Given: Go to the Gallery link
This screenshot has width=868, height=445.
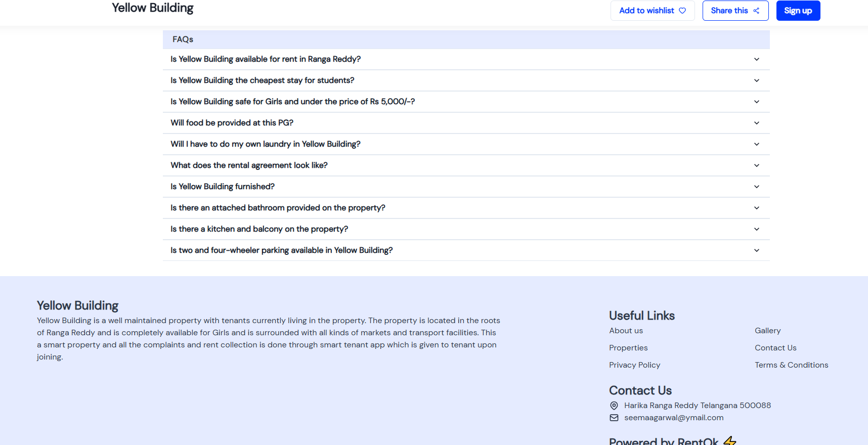Looking at the screenshot, I should (767, 331).
